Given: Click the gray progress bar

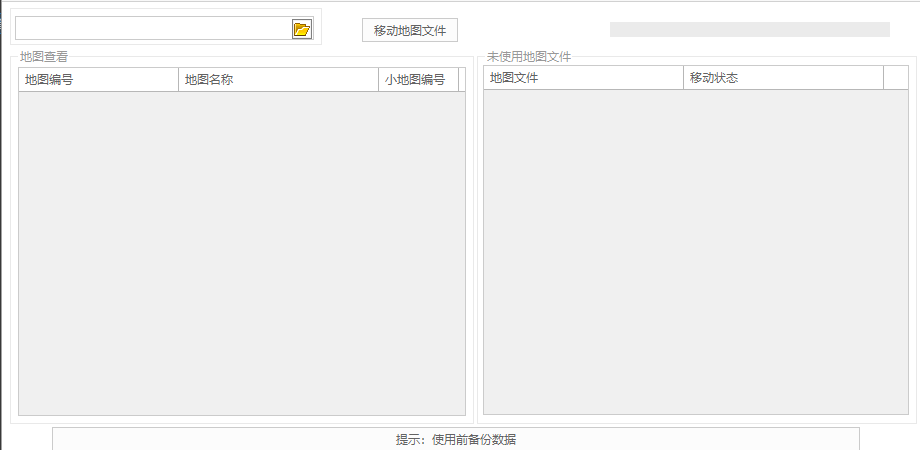Looking at the screenshot, I should (x=749, y=30).
